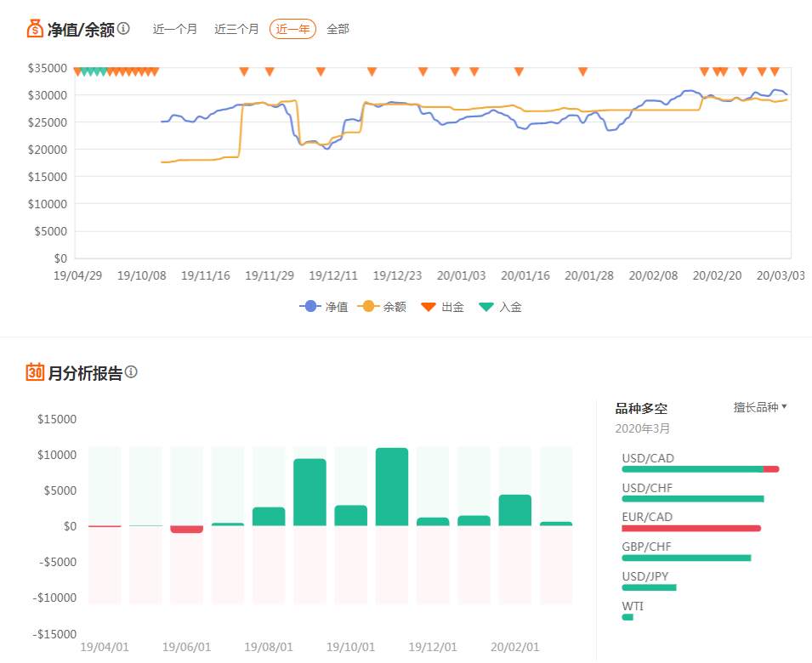Select the 近一年 time range tab

292,29
